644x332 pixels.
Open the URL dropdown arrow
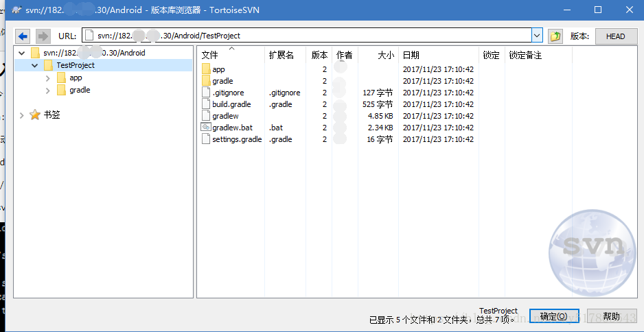click(537, 36)
